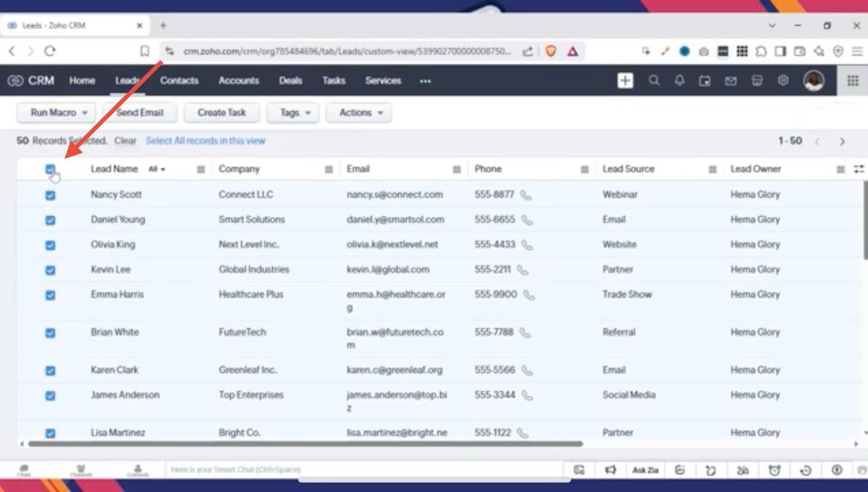
Task: Switch to the Contacts tab
Action: pyautogui.click(x=179, y=80)
